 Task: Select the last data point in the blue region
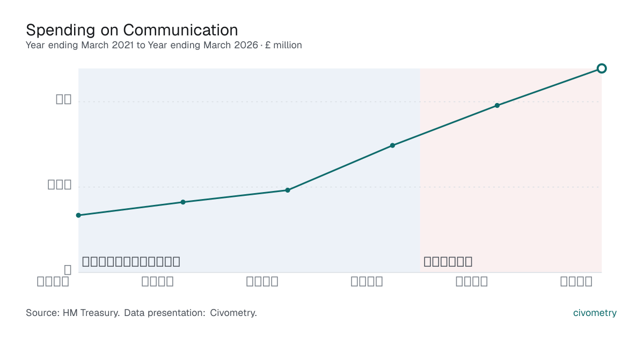coord(392,145)
